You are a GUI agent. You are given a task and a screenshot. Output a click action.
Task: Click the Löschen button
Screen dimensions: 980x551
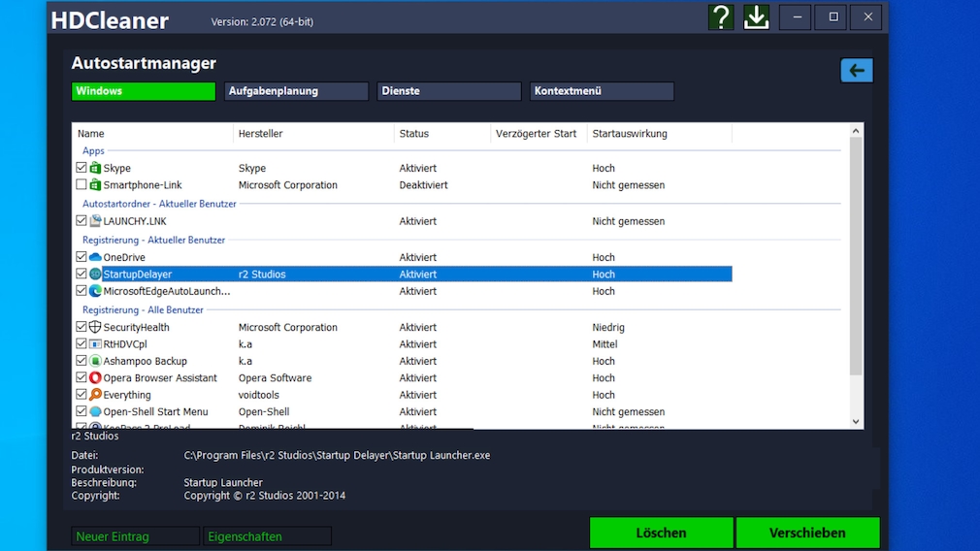(661, 533)
